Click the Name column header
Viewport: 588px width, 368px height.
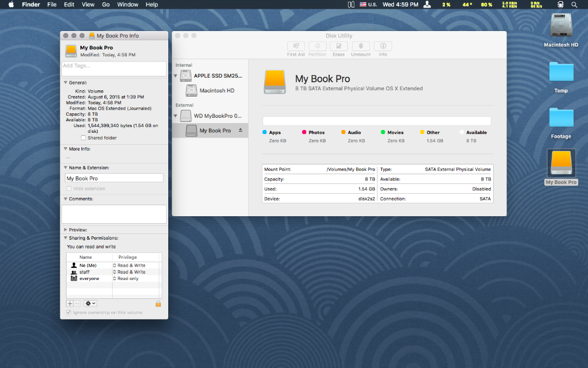click(x=86, y=257)
